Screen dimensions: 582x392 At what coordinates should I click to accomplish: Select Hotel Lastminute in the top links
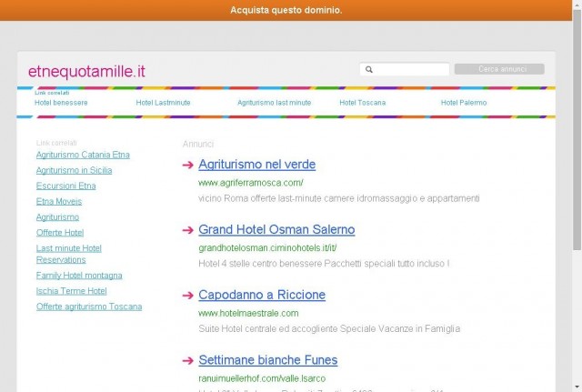point(163,103)
